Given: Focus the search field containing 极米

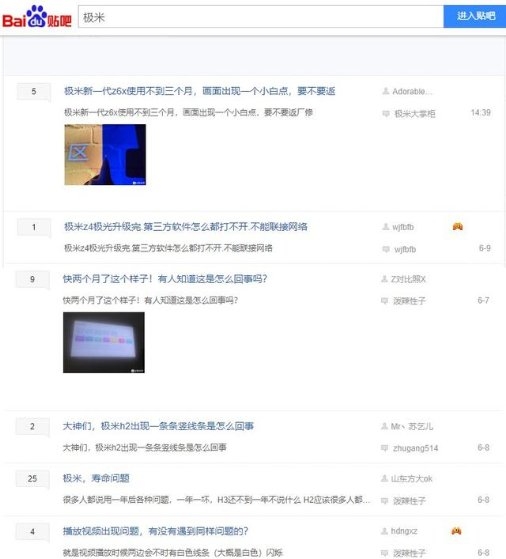Looking at the screenshot, I should (x=261, y=17).
